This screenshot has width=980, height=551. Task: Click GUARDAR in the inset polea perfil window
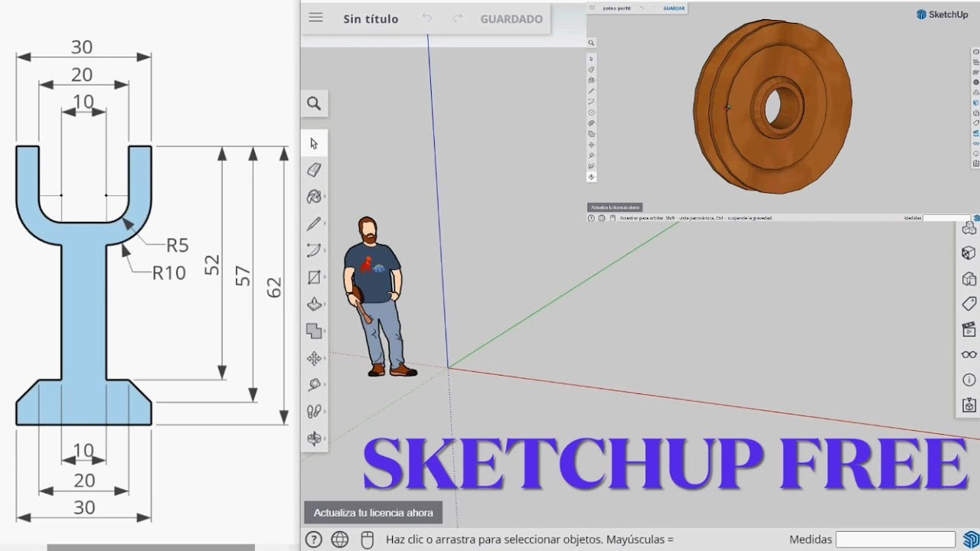click(x=674, y=8)
